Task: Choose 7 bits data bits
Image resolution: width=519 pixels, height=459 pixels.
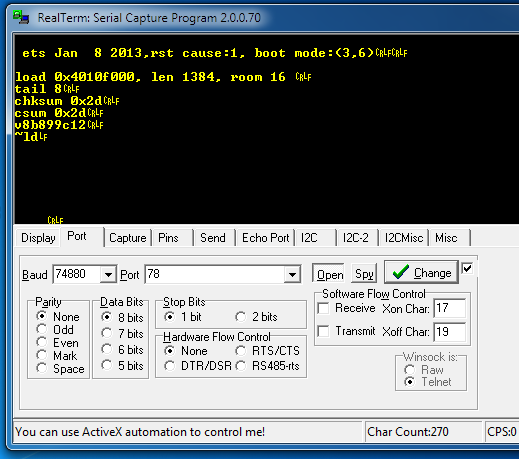Action: point(122,333)
